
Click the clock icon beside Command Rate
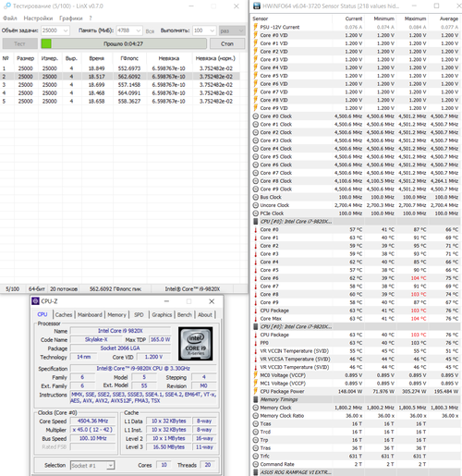click(255, 464)
